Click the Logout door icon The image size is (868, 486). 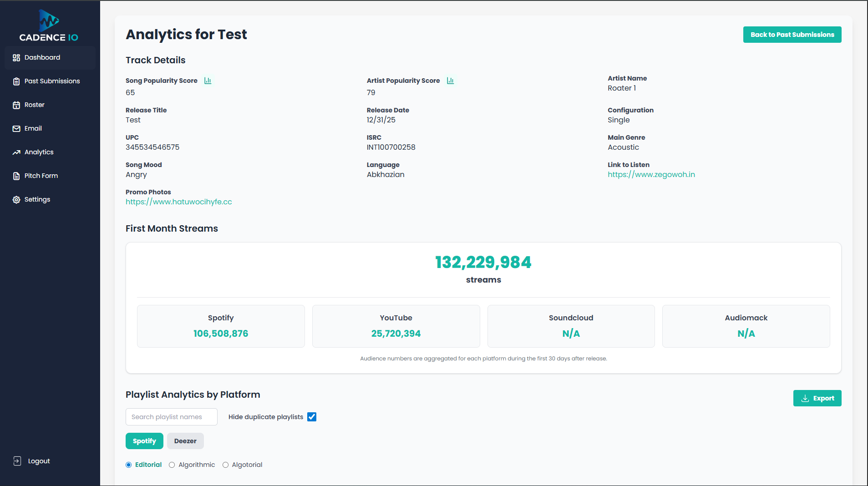coord(17,461)
